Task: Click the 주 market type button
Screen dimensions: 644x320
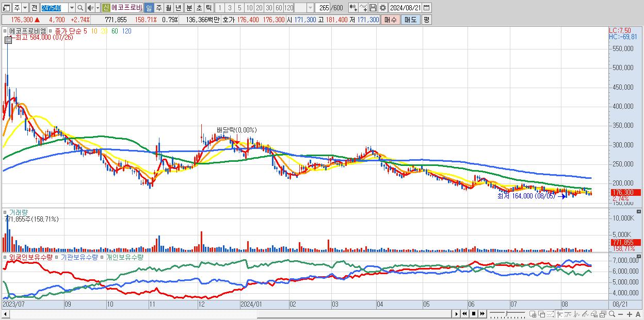Action: (x=17, y=8)
